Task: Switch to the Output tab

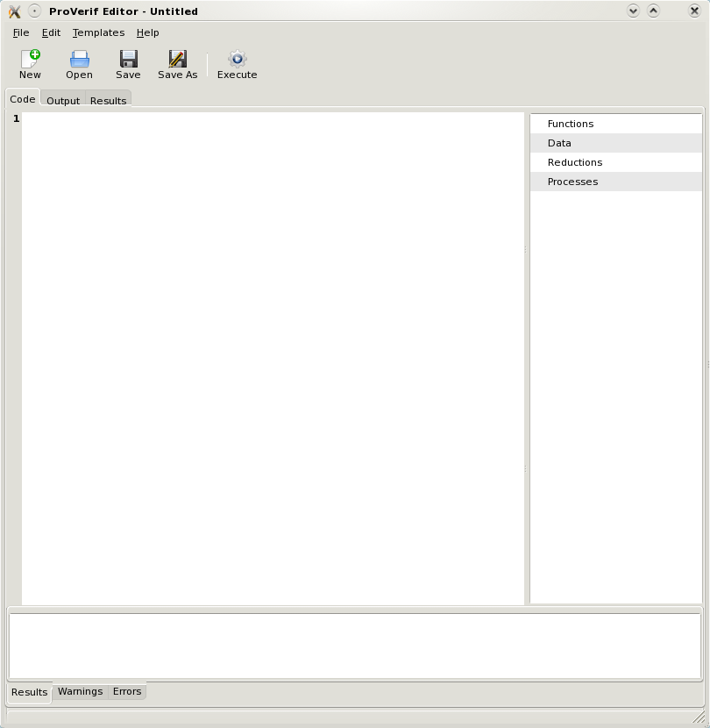Action: (x=63, y=101)
